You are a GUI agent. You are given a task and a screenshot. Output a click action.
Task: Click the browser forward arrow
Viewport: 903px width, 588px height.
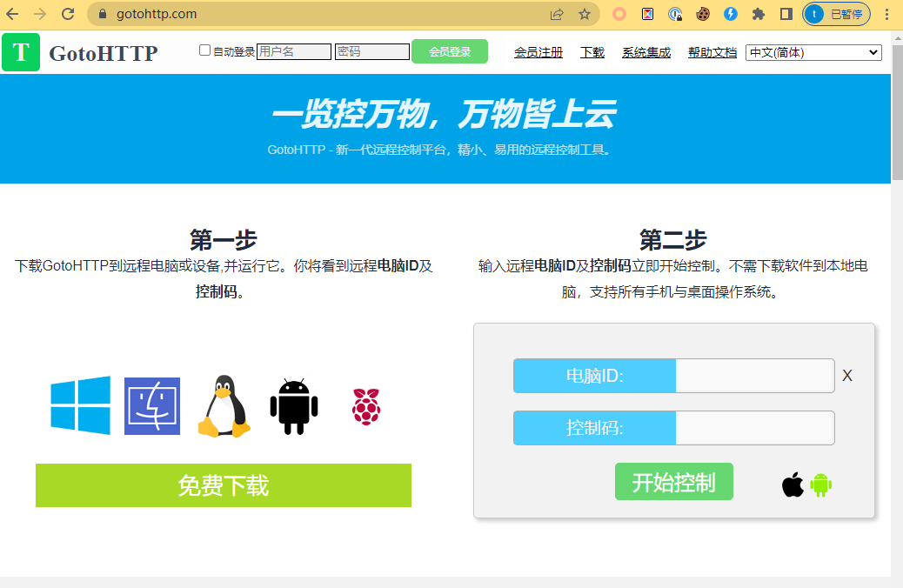click(40, 14)
